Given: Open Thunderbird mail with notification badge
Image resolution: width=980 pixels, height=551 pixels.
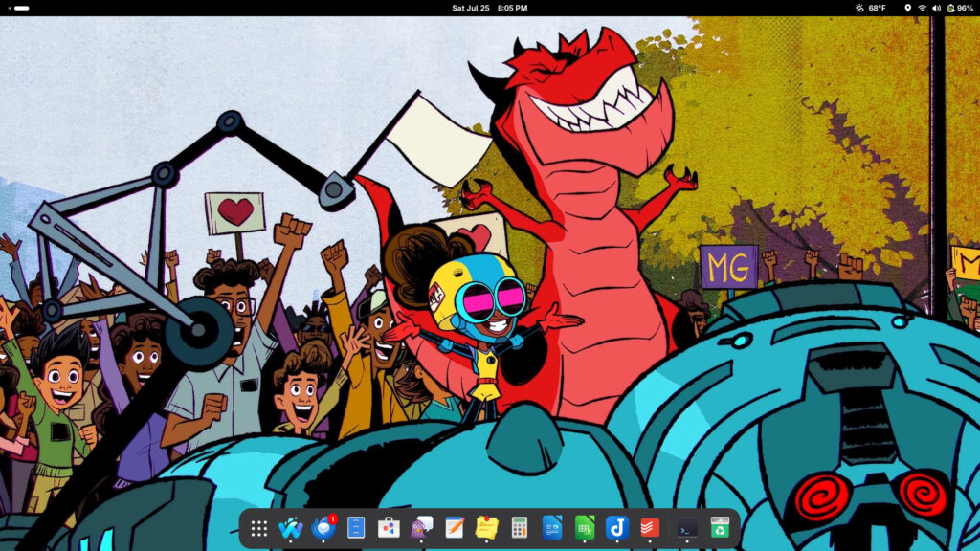Looking at the screenshot, I should (323, 528).
